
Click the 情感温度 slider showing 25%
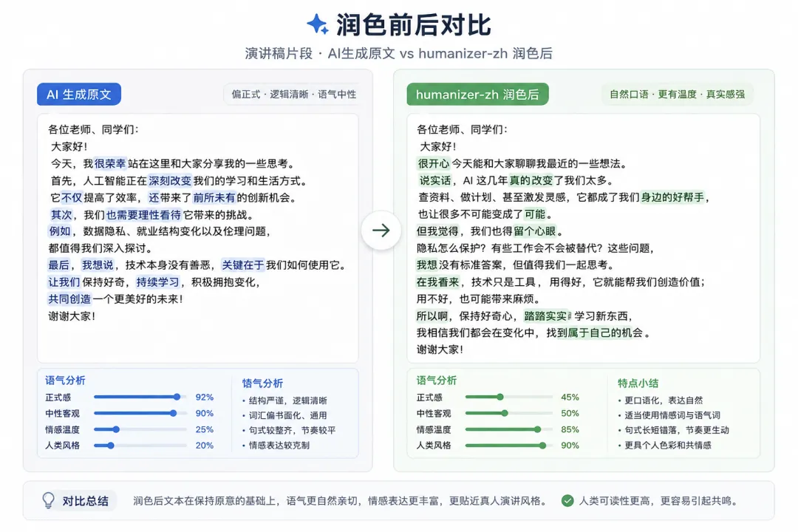pos(140,429)
